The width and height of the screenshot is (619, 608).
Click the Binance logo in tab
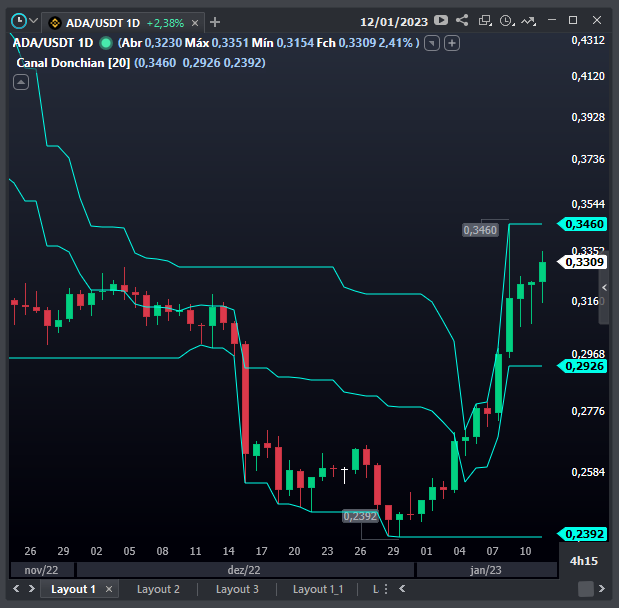(55, 23)
